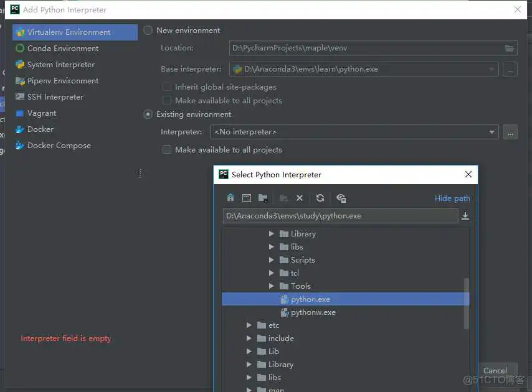Select the New environment radio button
The height and width of the screenshot is (392, 532).
tap(148, 30)
